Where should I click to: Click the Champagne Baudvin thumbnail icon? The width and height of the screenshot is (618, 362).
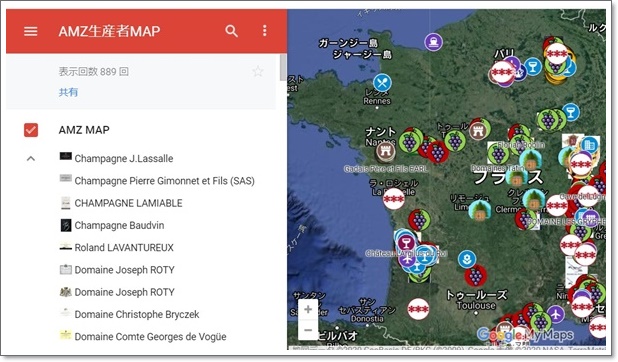tap(66, 225)
